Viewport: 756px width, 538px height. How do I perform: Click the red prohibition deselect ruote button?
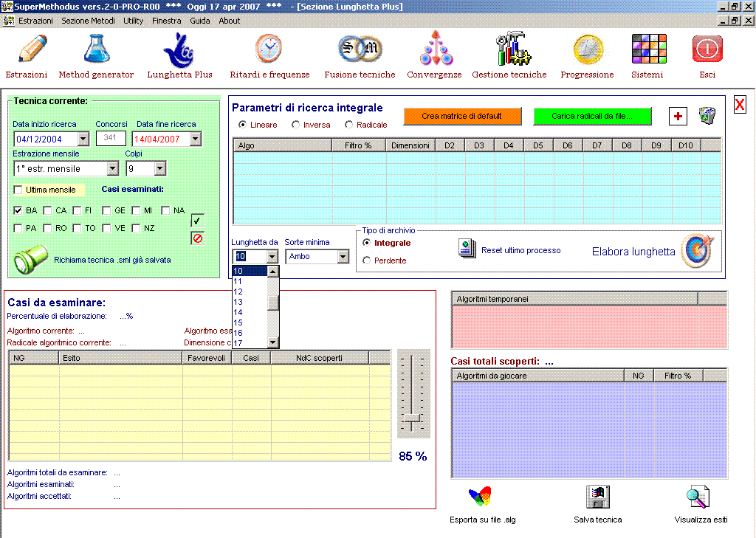pos(197,238)
